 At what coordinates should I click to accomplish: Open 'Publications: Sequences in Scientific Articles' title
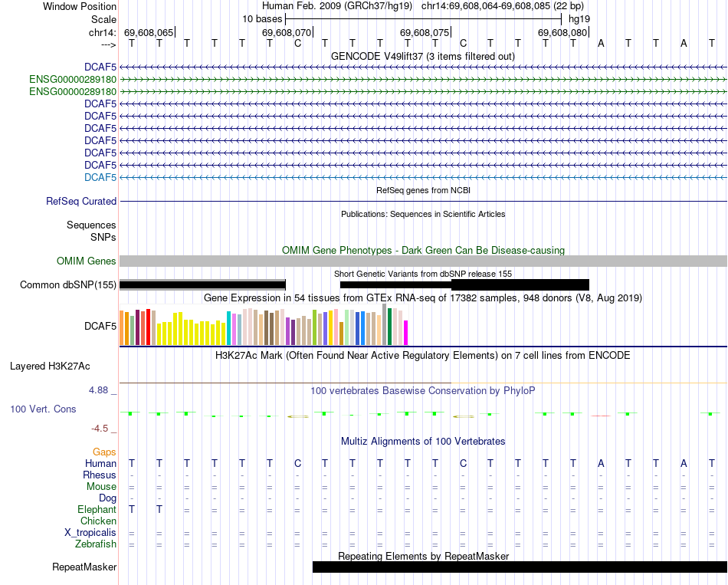coord(423,214)
